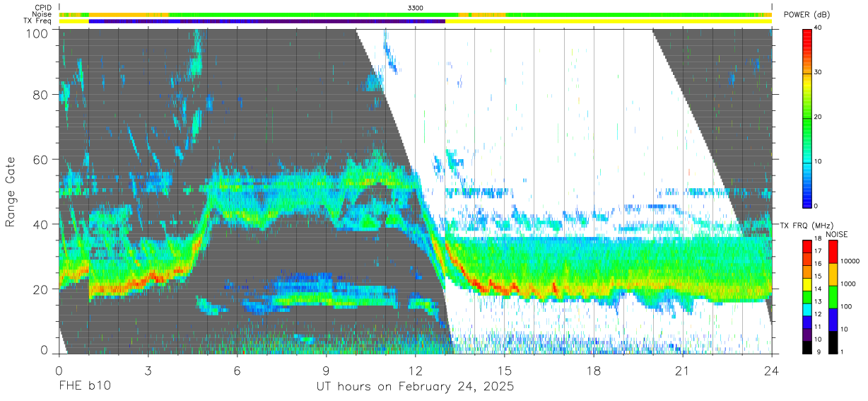Viewport: 868px width, 401px height.
Task: Click the 40 label on the POWER colorbar
Action: tap(819, 28)
